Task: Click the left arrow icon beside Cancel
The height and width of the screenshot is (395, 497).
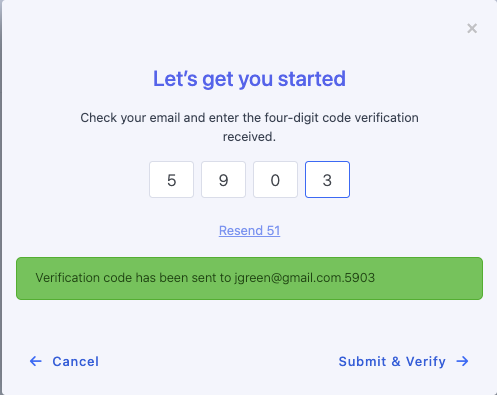Action: [x=36, y=361]
